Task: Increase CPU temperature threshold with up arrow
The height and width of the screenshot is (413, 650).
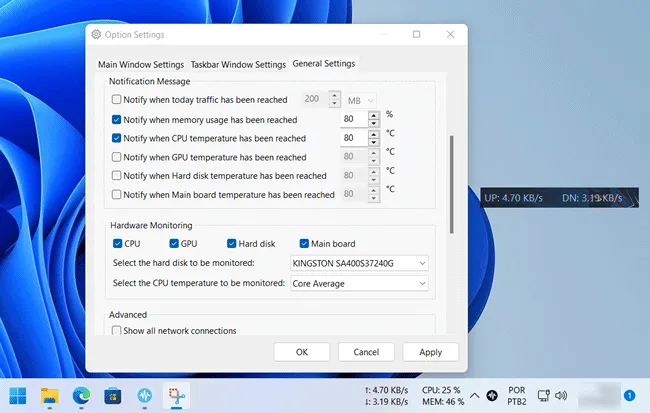Action: 374,135
